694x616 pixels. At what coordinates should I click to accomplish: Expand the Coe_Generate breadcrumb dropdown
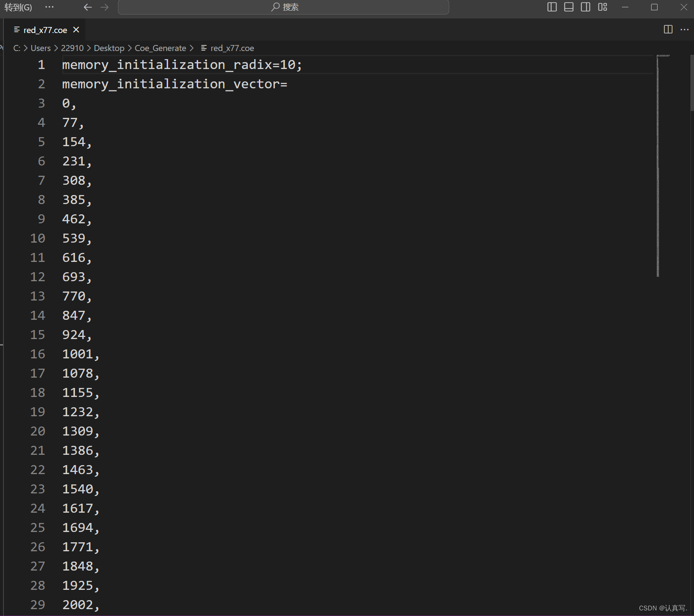pos(161,48)
